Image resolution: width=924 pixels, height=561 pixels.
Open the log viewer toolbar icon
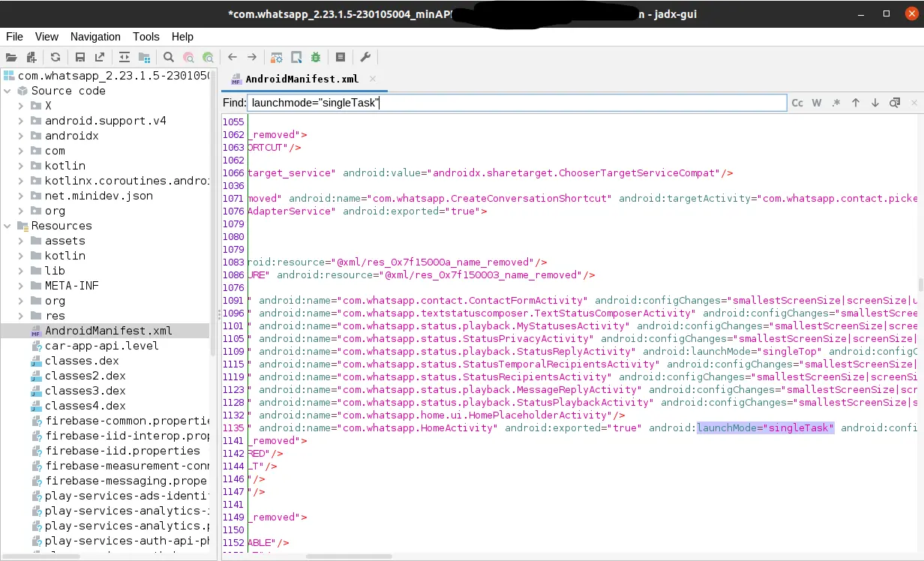pos(340,57)
